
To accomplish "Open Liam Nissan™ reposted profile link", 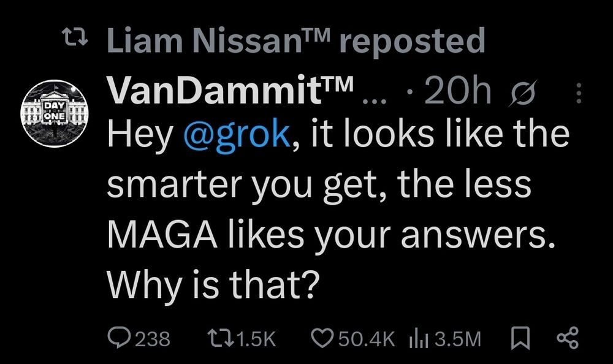I will click(x=296, y=40).
